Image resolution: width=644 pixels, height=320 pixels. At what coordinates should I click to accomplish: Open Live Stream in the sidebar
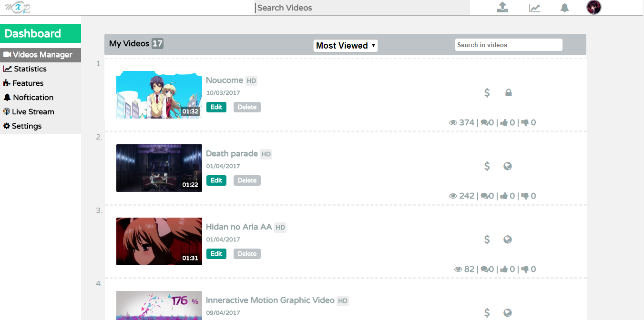41,112
